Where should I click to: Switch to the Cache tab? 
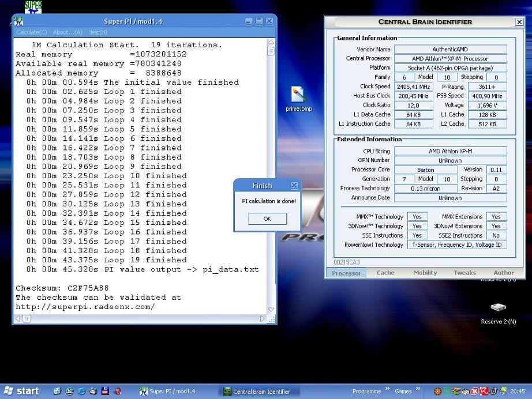[x=386, y=273]
